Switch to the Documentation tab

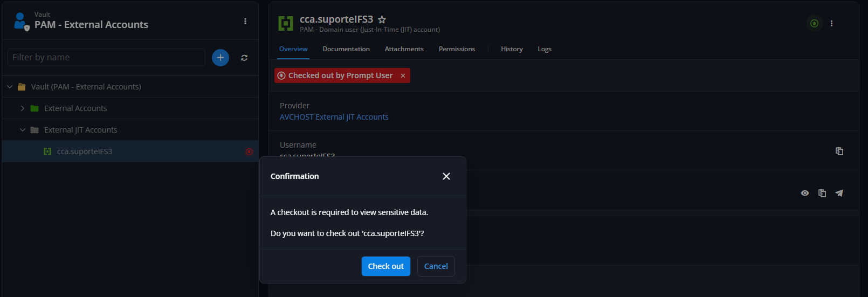tap(346, 49)
